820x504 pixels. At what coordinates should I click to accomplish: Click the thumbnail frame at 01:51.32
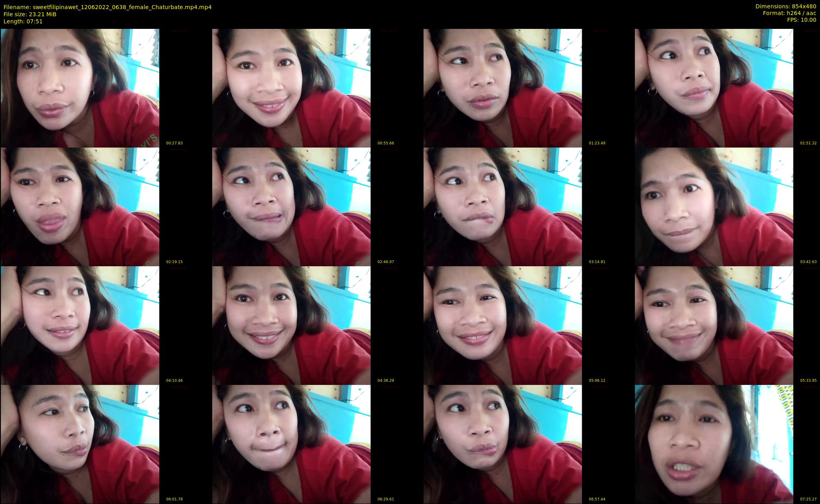pyautogui.click(x=714, y=88)
